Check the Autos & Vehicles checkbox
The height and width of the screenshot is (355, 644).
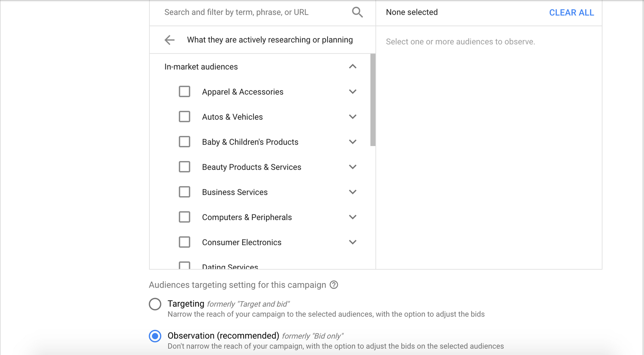pos(185,117)
